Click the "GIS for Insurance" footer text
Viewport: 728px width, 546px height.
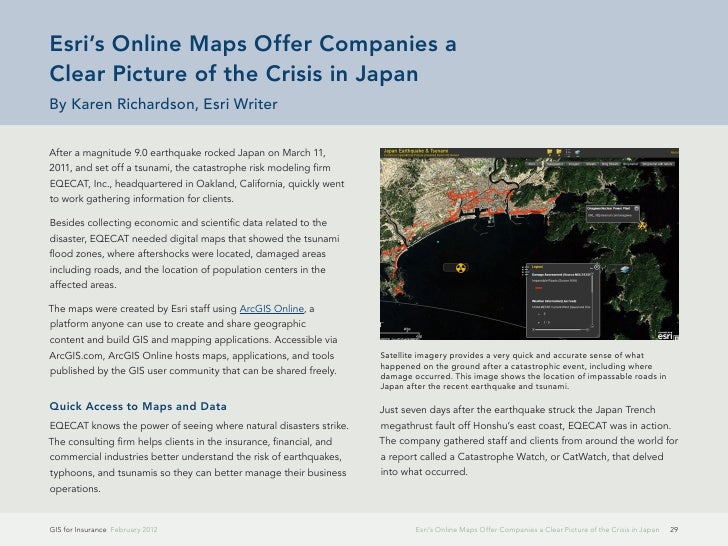pos(78,529)
